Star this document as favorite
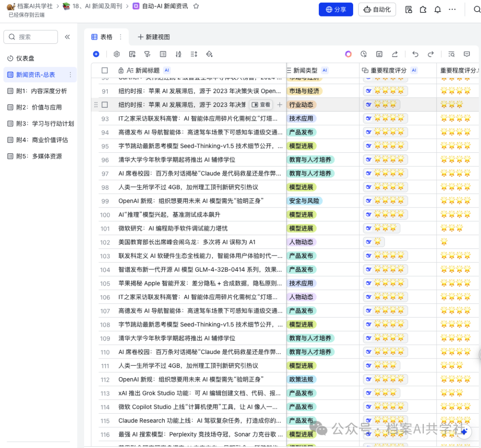The height and width of the screenshot is (448, 481). [196, 6]
